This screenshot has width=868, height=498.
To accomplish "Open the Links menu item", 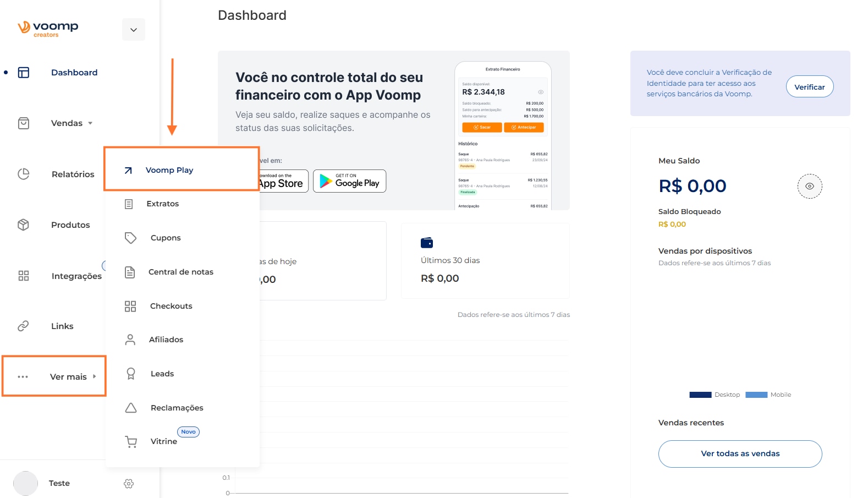I will (62, 326).
